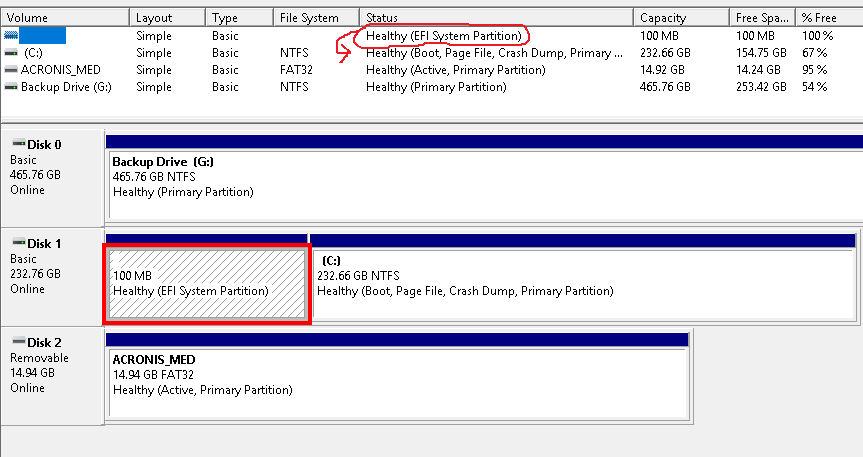The width and height of the screenshot is (863, 457).
Task: Sort by the Status column header
Action: coord(496,18)
